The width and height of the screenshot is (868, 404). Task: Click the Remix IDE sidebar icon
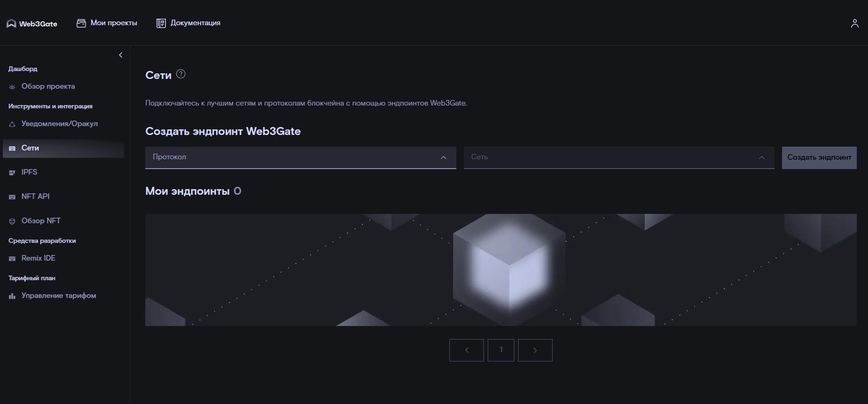(12, 259)
